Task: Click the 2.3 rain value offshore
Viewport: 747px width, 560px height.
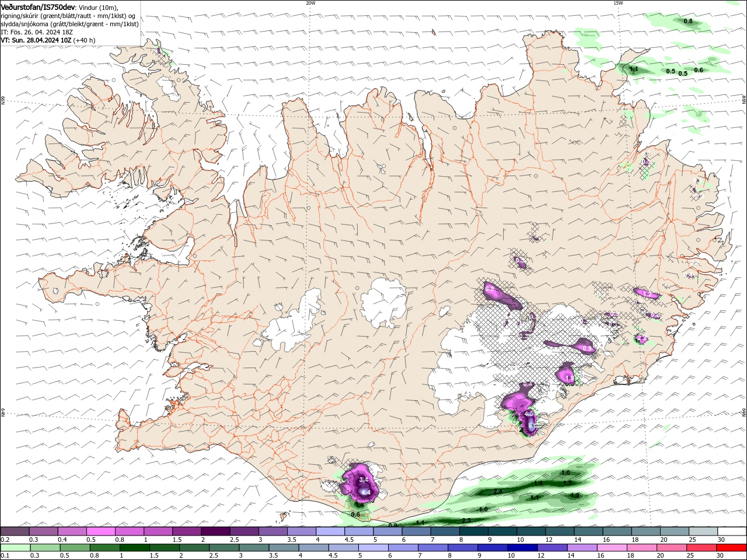Action: (466, 520)
